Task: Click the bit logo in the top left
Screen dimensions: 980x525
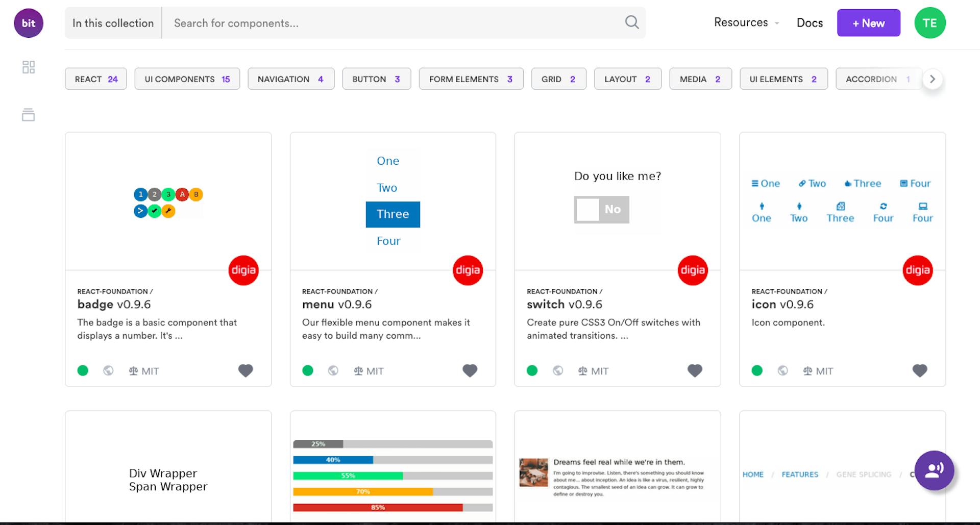Action: click(28, 23)
